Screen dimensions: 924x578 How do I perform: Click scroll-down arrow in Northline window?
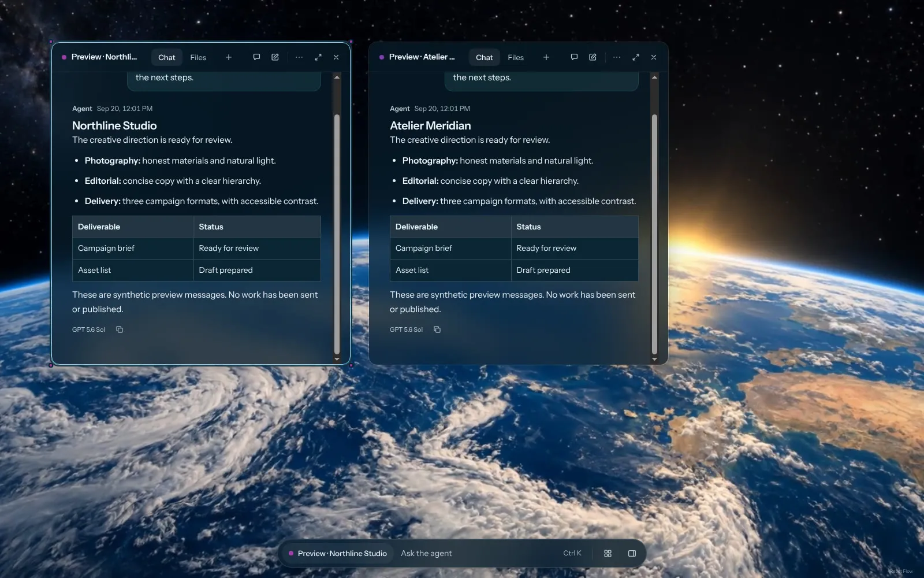[337, 359]
